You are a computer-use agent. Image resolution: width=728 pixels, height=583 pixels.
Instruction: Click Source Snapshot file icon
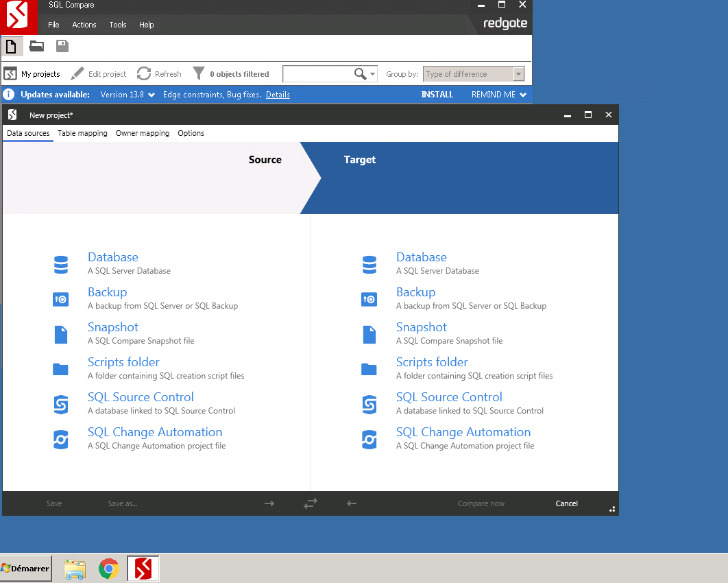(x=61, y=335)
